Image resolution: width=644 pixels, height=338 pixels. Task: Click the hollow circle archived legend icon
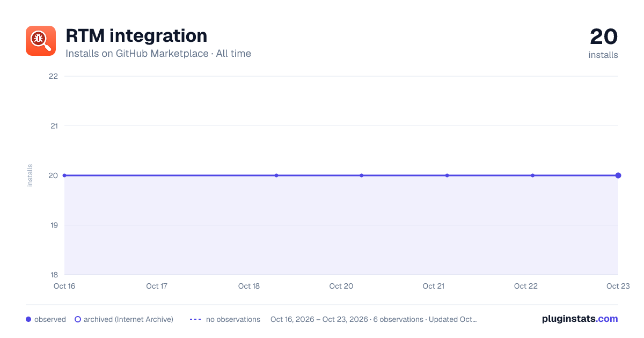[78, 319]
